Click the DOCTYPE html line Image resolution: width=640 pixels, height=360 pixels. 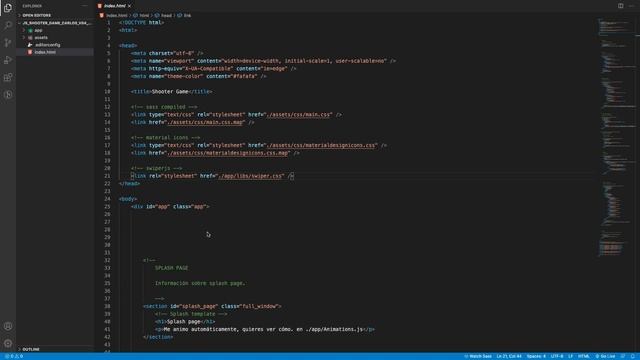pyautogui.click(x=141, y=22)
